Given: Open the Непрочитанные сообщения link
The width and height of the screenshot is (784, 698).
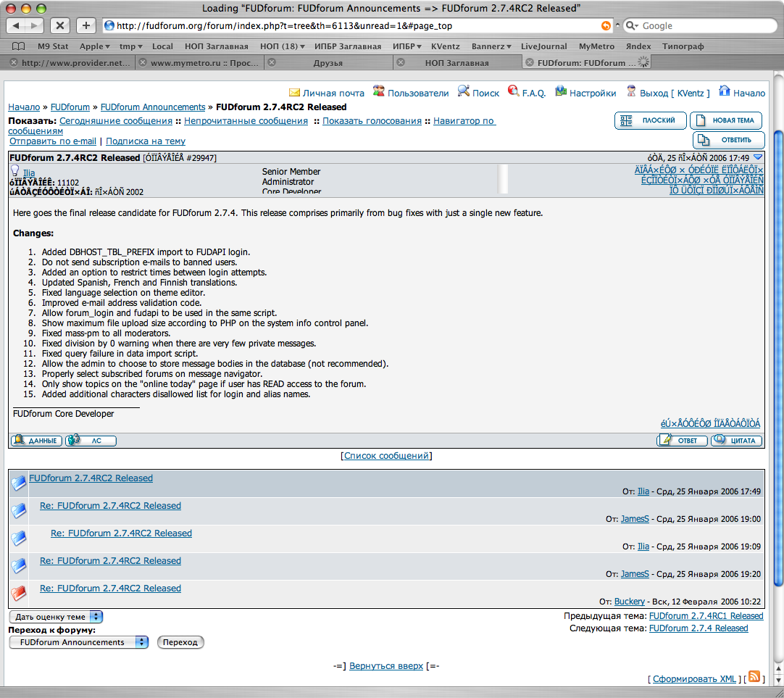Looking at the screenshot, I should [246, 121].
